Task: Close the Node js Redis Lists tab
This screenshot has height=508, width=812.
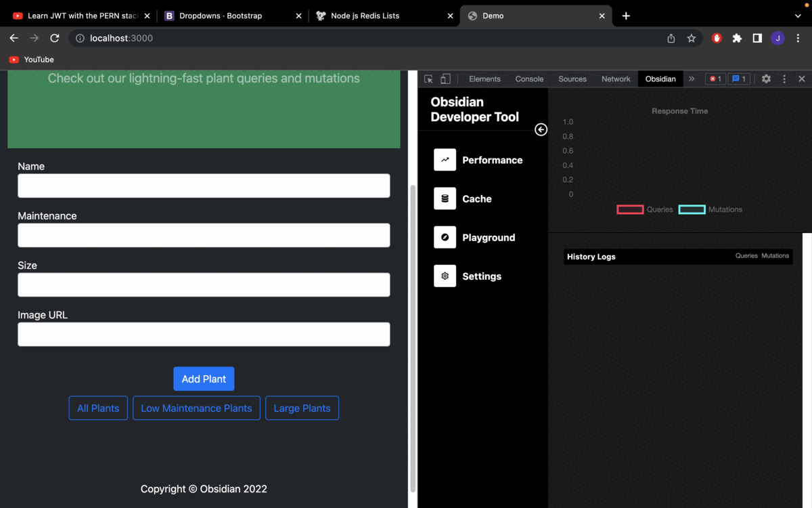Action: pos(450,16)
